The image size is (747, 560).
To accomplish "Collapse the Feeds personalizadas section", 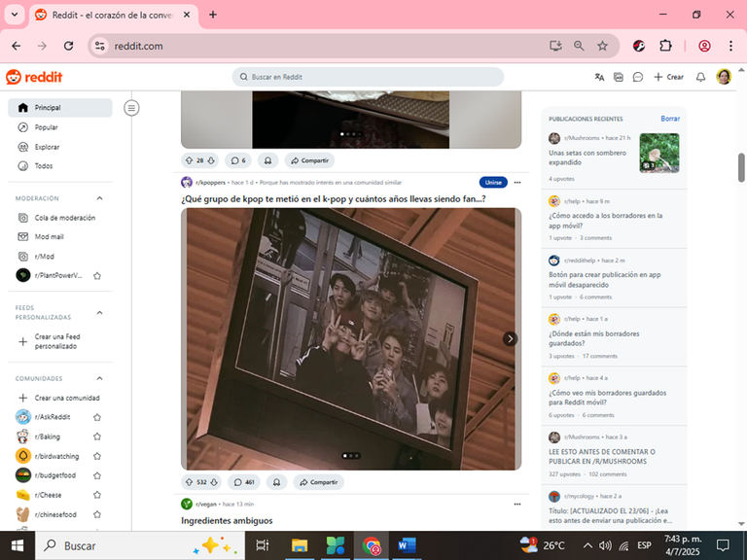I will tap(99, 312).
